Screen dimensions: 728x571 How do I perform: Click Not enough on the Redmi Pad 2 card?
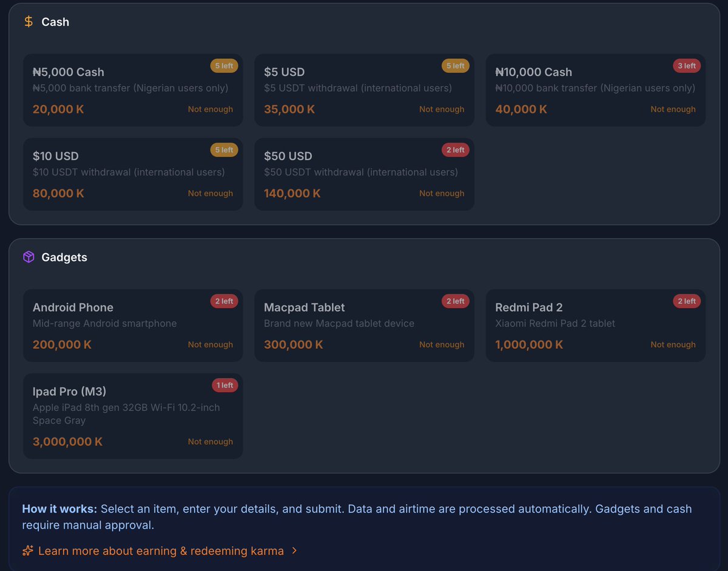point(673,345)
